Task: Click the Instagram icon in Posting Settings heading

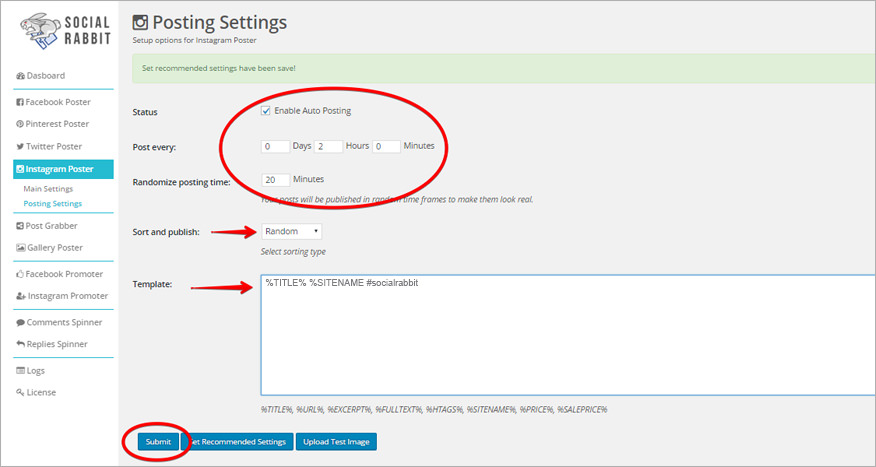Action: click(x=140, y=23)
